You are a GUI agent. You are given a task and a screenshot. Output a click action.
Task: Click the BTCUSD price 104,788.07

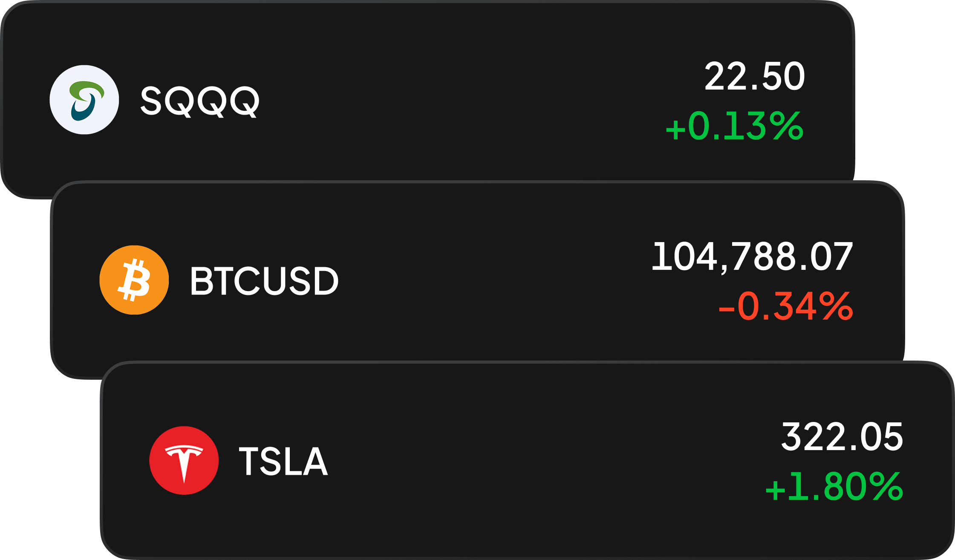(x=752, y=257)
